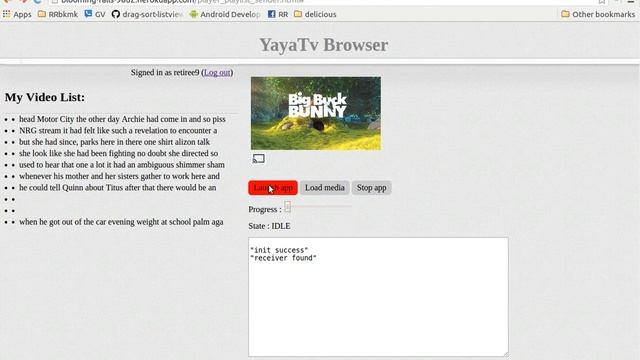Open the drag-sort-listview GitHub bookmark

point(147,14)
